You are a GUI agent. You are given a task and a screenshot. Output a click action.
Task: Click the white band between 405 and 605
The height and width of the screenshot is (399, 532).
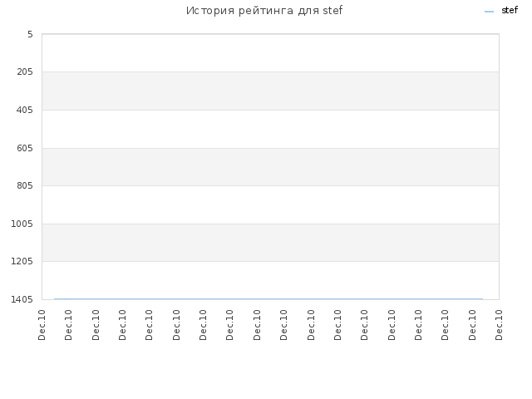tap(270, 129)
